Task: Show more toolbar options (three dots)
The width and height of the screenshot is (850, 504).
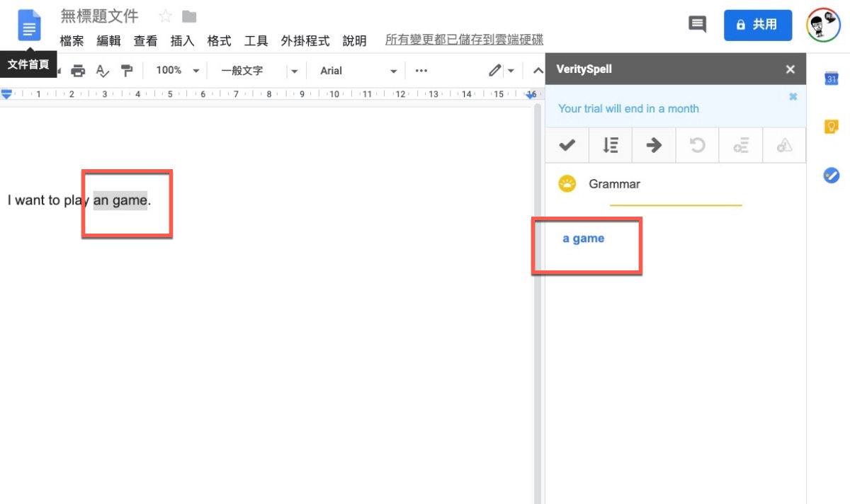Action: pos(421,70)
